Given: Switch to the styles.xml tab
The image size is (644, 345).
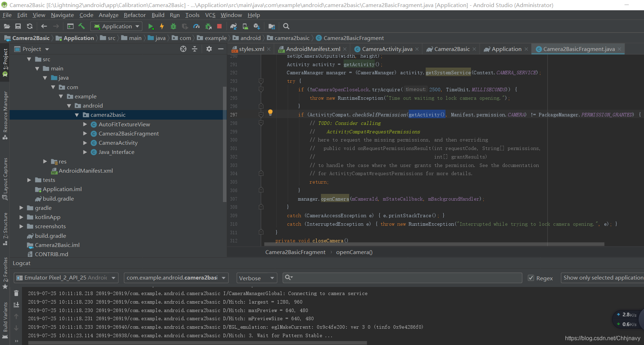Looking at the screenshot, I should 251,49.
